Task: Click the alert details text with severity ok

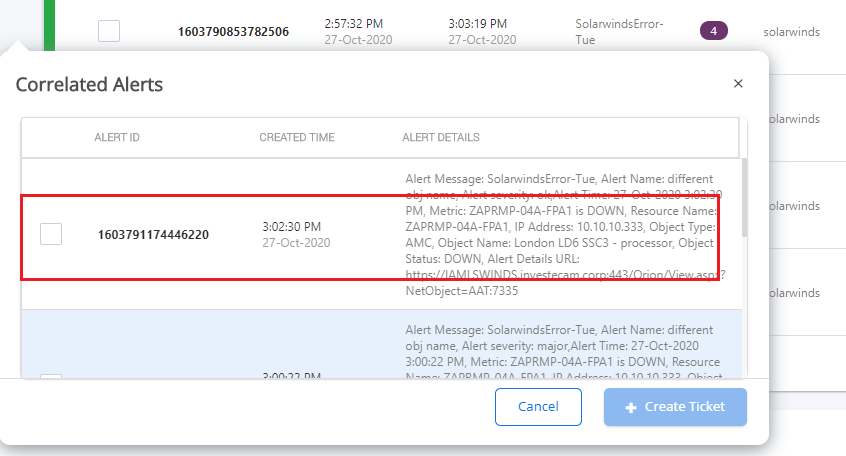Action: [x=565, y=235]
